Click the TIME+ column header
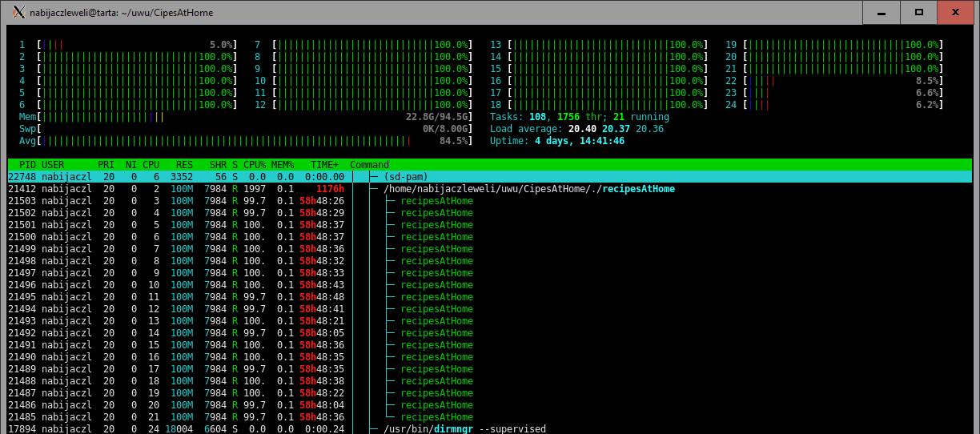The height and width of the screenshot is (434, 980). (x=324, y=165)
